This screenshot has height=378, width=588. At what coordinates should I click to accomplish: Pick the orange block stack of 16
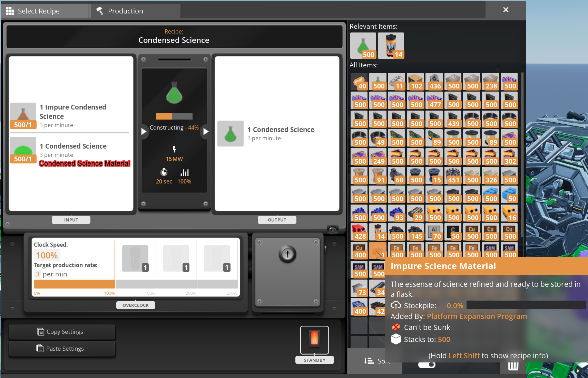click(x=509, y=213)
